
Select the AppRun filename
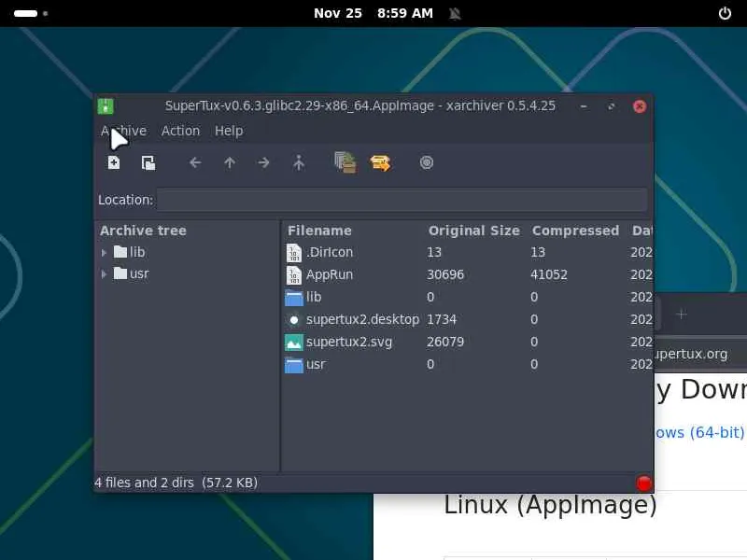(x=330, y=274)
